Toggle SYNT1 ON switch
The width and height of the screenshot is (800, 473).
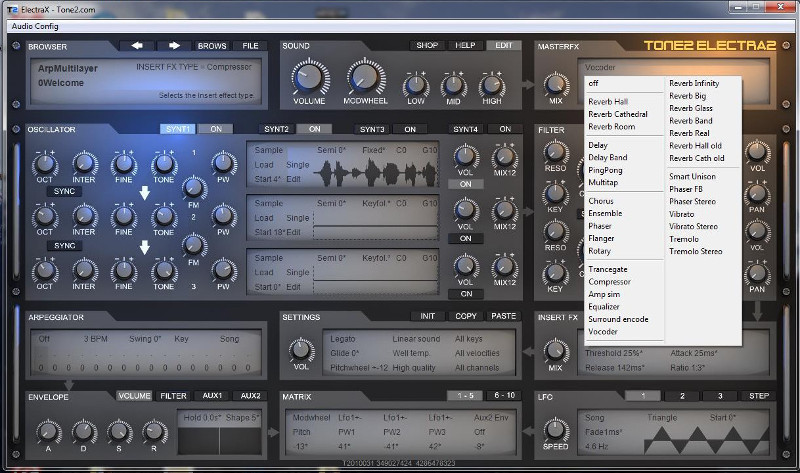pyautogui.click(x=216, y=129)
